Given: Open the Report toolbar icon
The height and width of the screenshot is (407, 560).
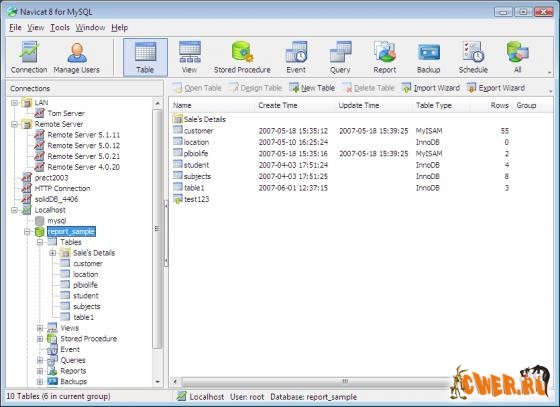Looking at the screenshot, I should pyautogui.click(x=385, y=57).
